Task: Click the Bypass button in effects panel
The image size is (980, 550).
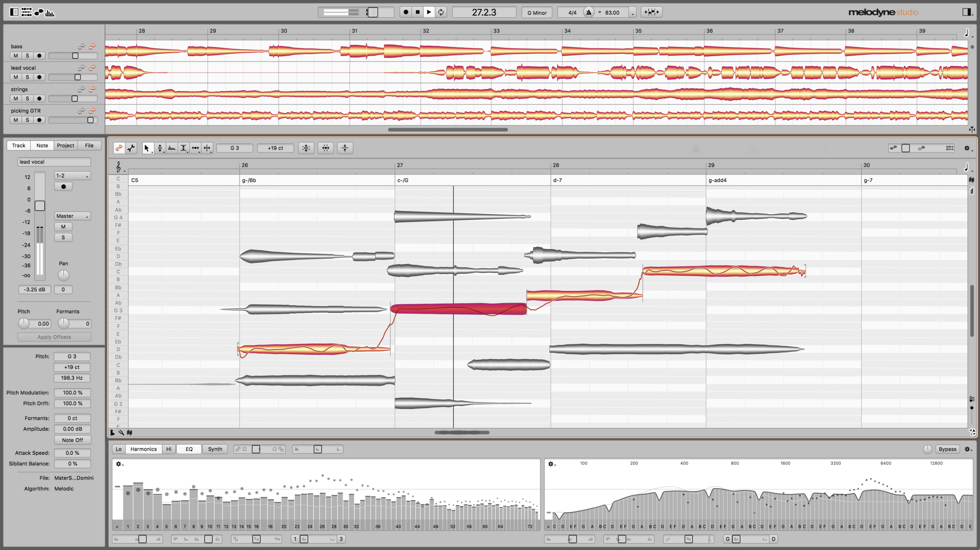Action: (x=949, y=449)
